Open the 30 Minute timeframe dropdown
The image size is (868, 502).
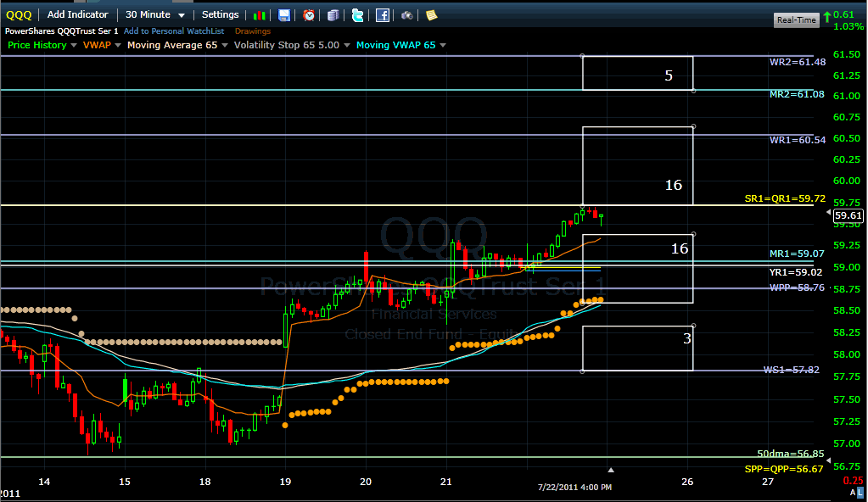155,15
